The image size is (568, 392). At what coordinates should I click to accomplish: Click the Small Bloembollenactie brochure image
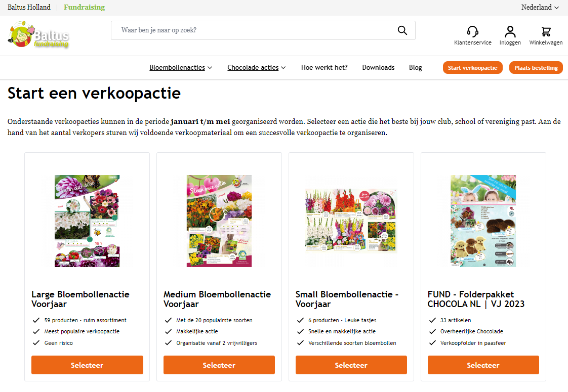[351, 220]
